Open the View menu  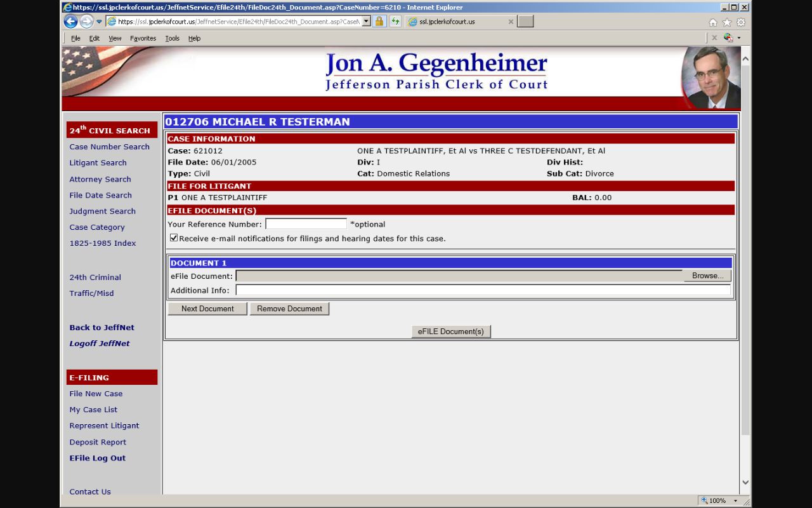pyautogui.click(x=115, y=38)
